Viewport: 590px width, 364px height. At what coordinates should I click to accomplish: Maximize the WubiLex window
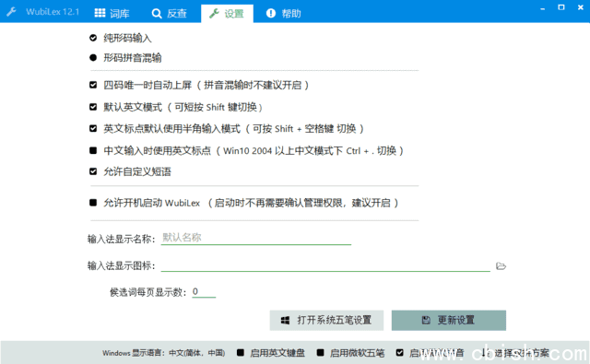coord(561,7)
